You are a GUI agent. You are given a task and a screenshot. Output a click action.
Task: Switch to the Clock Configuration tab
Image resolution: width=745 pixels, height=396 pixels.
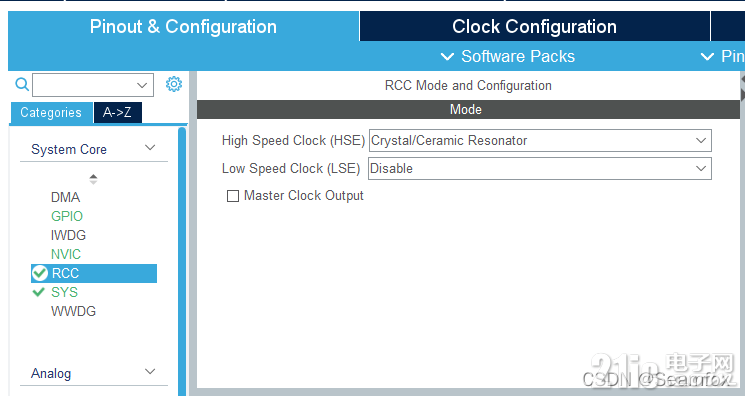(x=535, y=27)
